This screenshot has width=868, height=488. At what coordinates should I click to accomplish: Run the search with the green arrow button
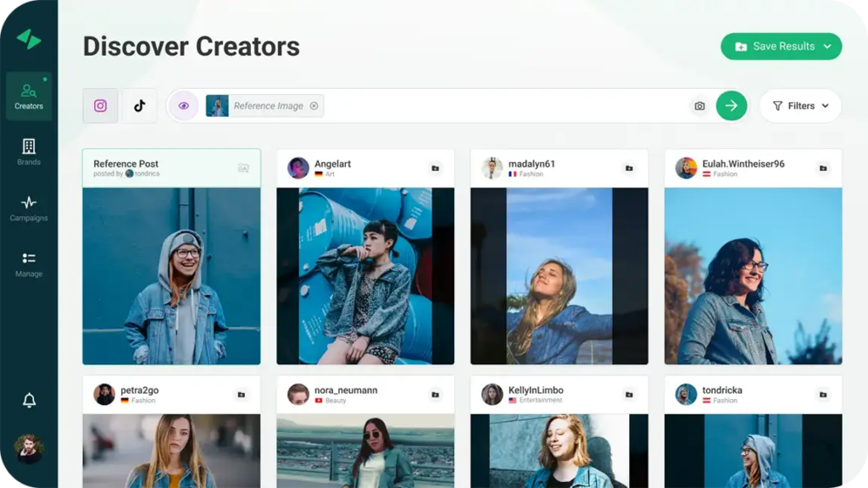pos(731,105)
